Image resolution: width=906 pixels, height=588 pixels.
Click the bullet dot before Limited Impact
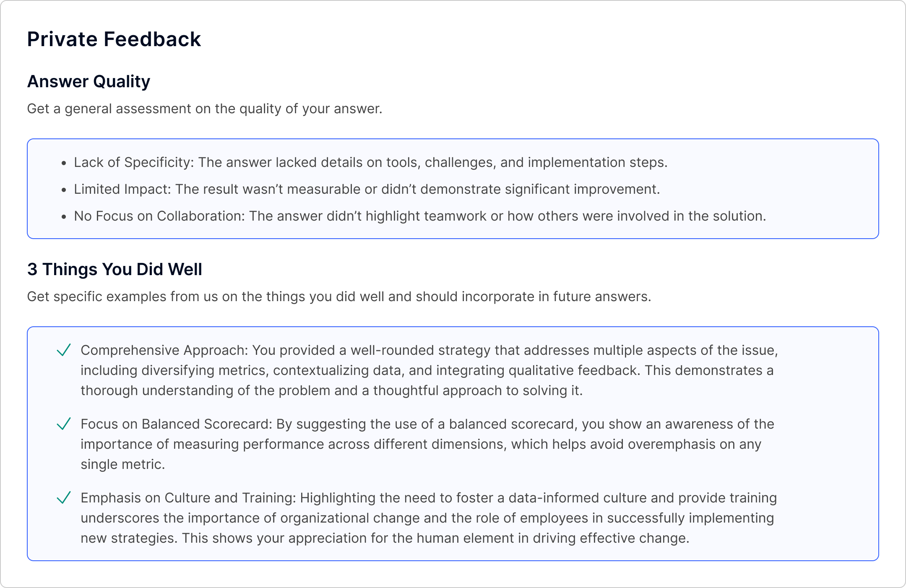coord(64,190)
